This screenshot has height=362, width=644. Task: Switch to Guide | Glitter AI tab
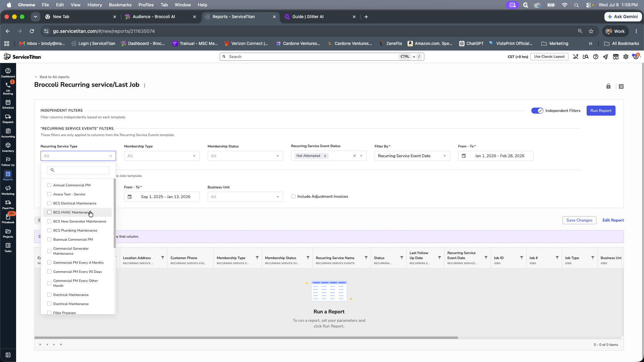click(320, 17)
